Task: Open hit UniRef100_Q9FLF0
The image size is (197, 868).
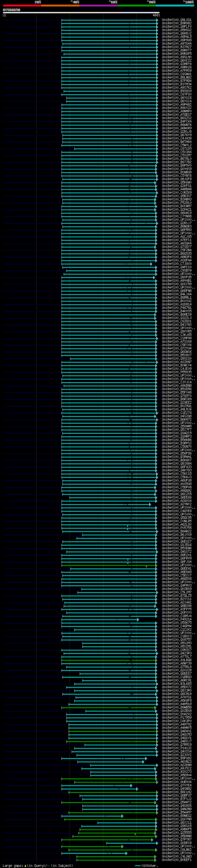Action: [x=177, y=26]
